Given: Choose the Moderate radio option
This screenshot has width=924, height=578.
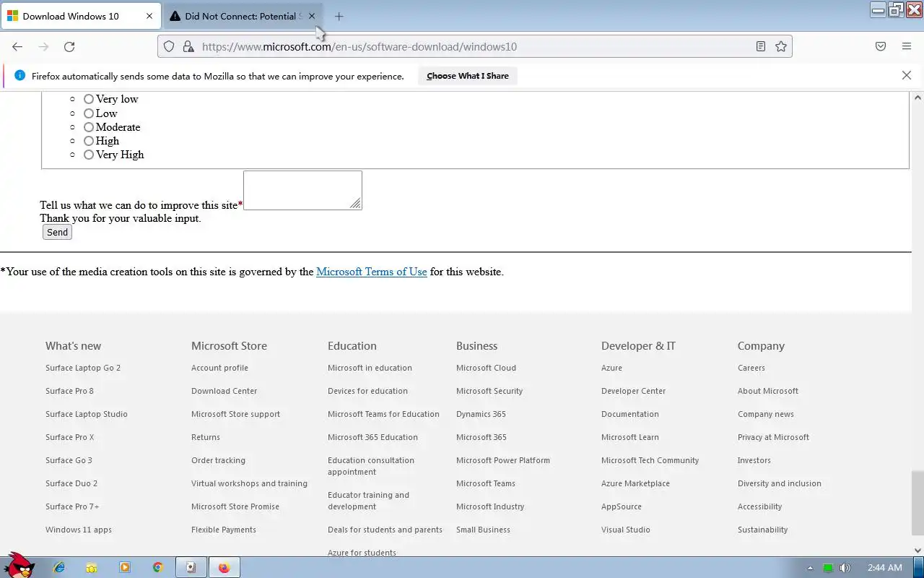Looking at the screenshot, I should tap(89, 127).
